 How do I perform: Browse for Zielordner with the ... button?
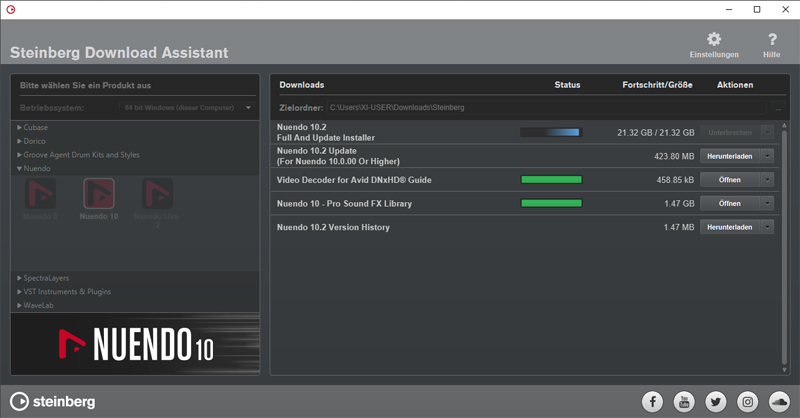[778, 108]
